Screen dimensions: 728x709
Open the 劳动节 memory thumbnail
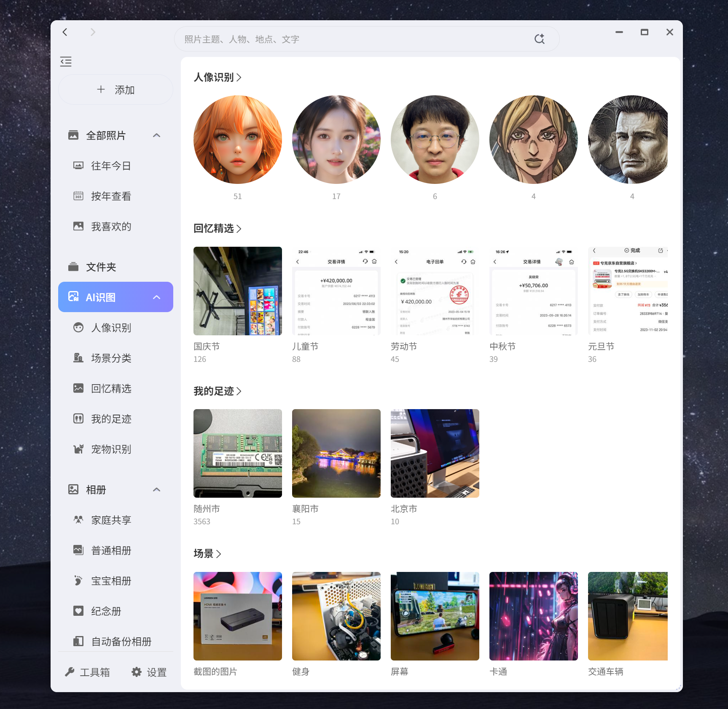point(435,291)
